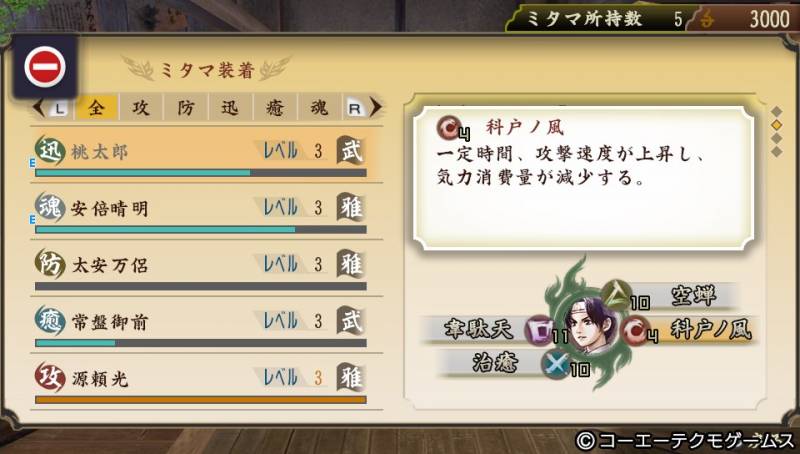The image size is (800, 454).
Task: Switch to the 癒 filter tab
Action: (274, 107)
